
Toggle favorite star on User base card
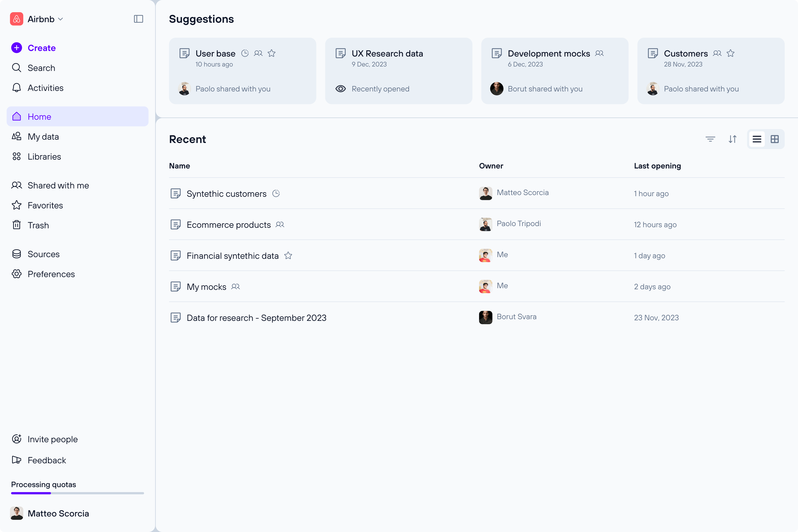pyautogui.click(x=271, y=53)
